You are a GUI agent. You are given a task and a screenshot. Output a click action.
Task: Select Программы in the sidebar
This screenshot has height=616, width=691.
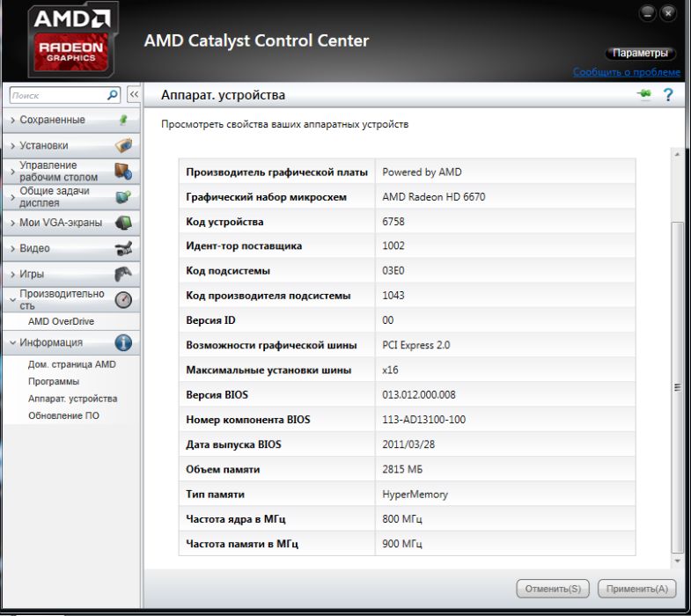coord(54,382)
